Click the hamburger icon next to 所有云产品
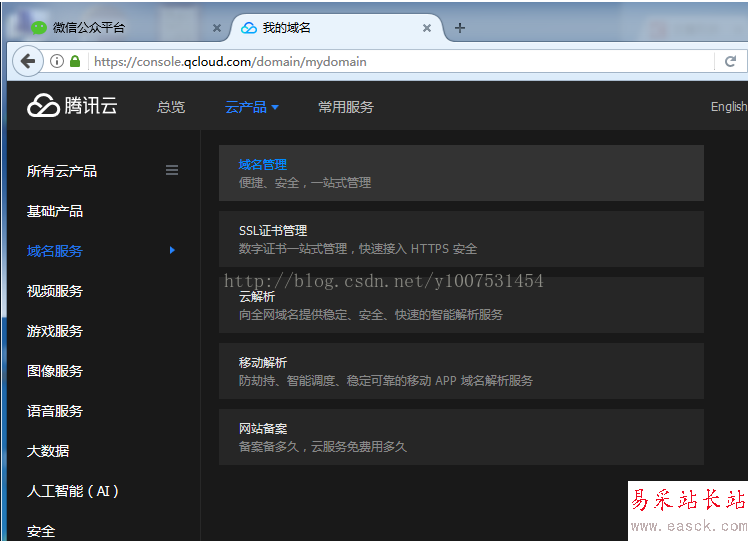 172,170
